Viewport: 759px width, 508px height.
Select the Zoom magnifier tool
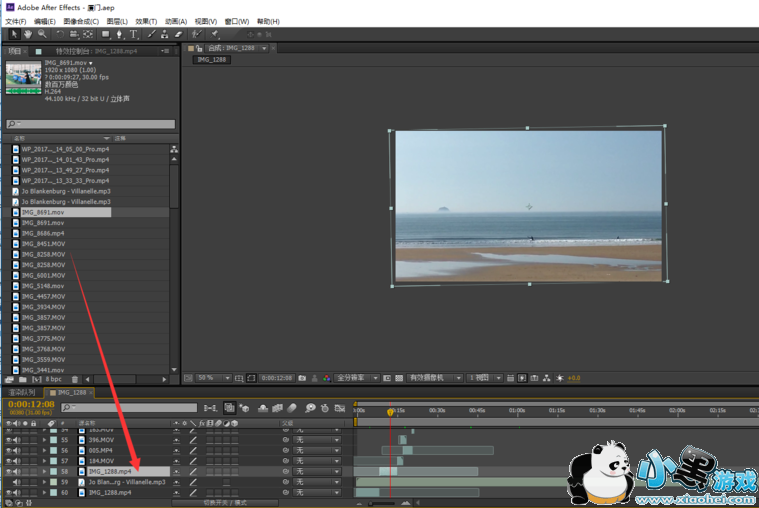click(41, 34)
